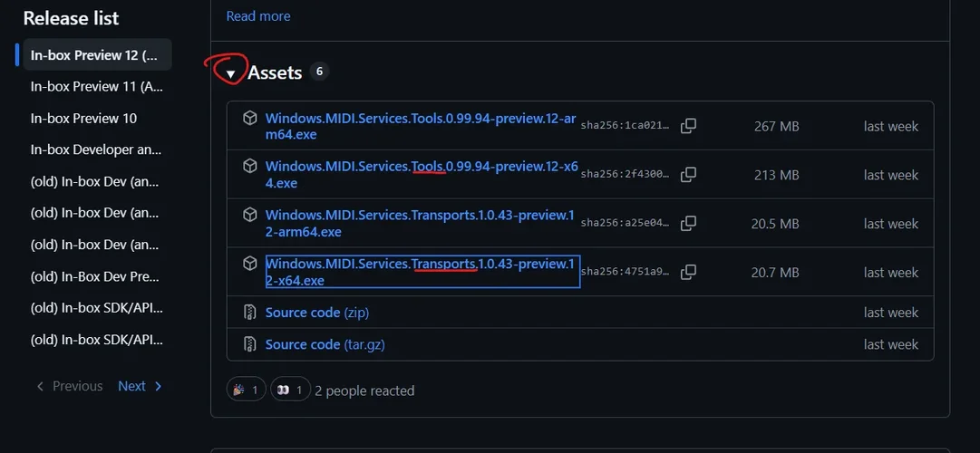
Task: Click the Assets count badge 6
Action: (x=319, y=72)
